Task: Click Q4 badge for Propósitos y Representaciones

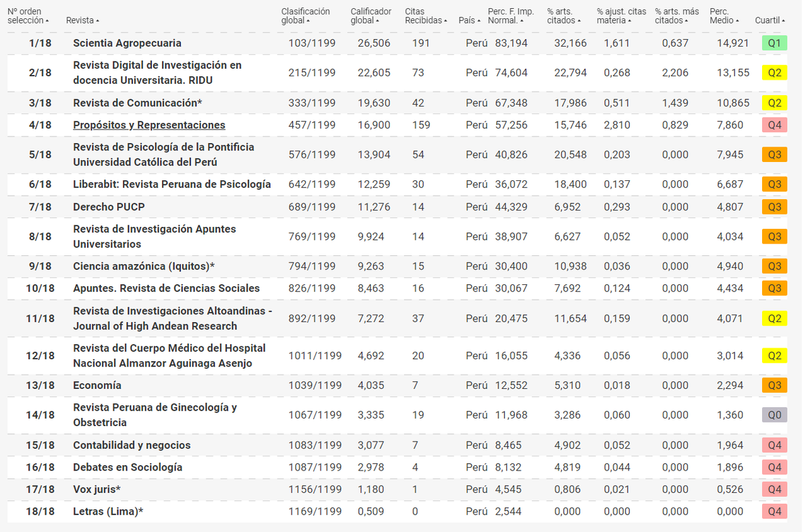Action: pyautogui.click(x=774, y=125)
